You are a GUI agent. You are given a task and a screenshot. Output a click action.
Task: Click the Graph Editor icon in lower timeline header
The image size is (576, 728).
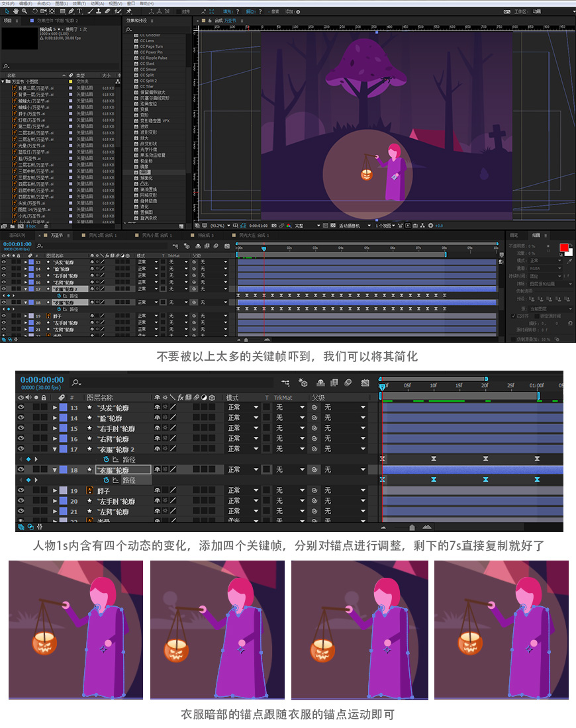pos(365,383)
